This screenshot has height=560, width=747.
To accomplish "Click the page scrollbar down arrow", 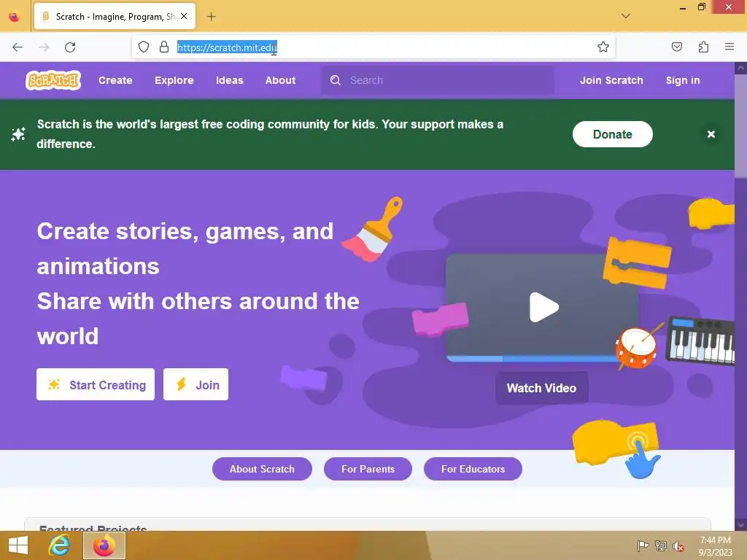I will point(741,524).
